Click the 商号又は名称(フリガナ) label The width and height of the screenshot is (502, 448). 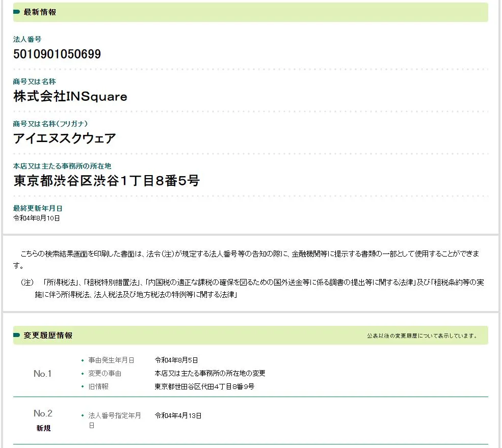coord(50,124)
